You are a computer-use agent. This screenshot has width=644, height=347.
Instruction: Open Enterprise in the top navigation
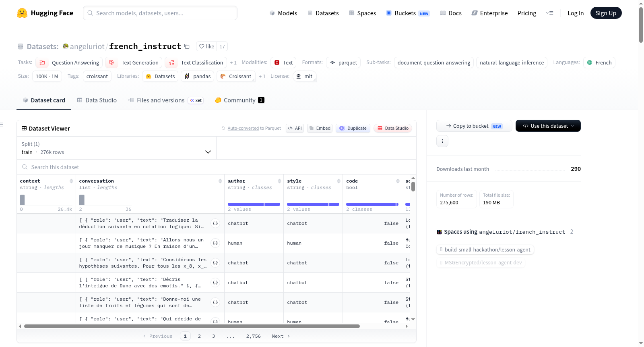(x=489, y=13)
